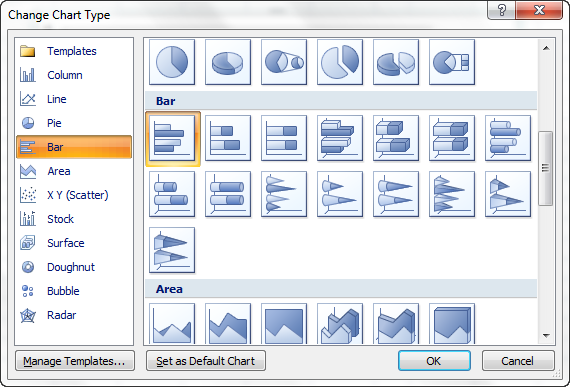570x387 pixels.
Task: Choose the Pie of Pie chart icon
Action: click(x=284, y=62)
